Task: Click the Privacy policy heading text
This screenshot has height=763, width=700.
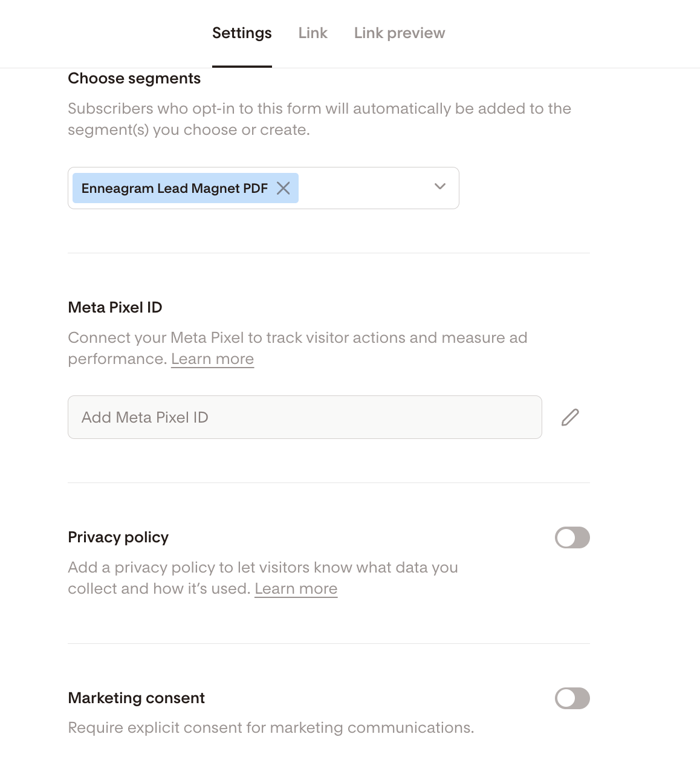Action: (x=118, y=537)
